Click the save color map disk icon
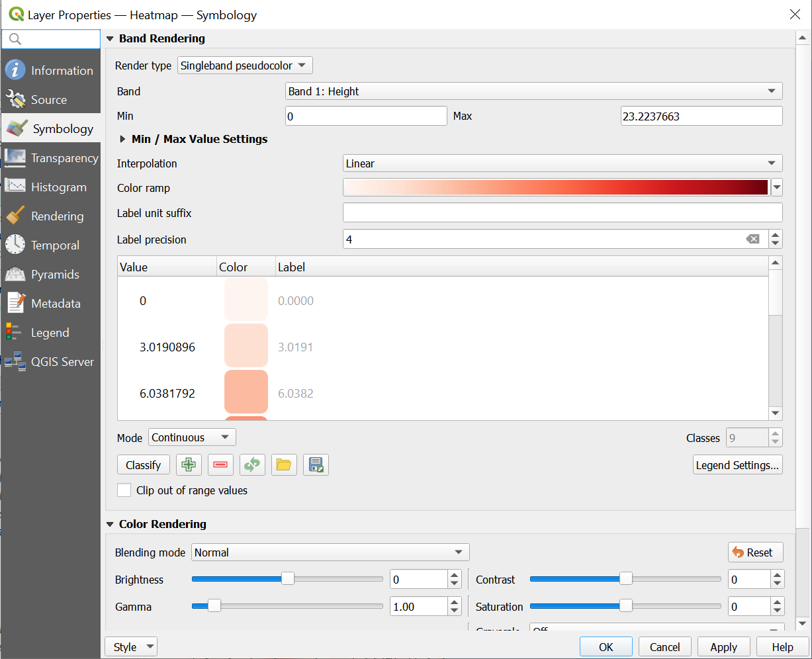812x659 pixels. coord(316,465)
